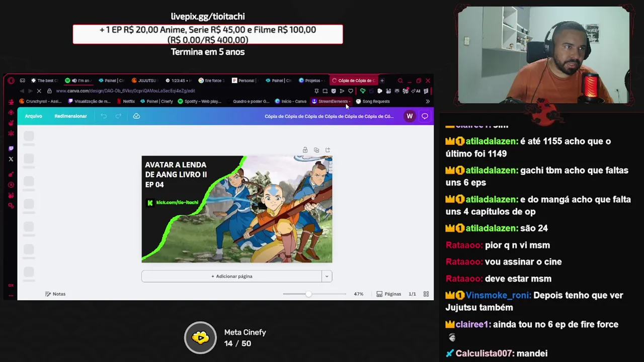Open the Opera menu logo
This screenshot has height=362, width=644.
click(11, 80)
